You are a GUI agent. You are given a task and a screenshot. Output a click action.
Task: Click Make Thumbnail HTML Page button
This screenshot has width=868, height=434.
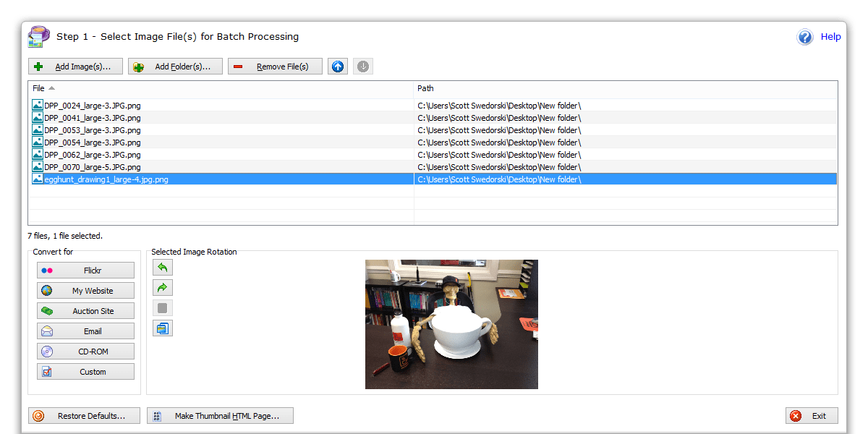[220, 416]
